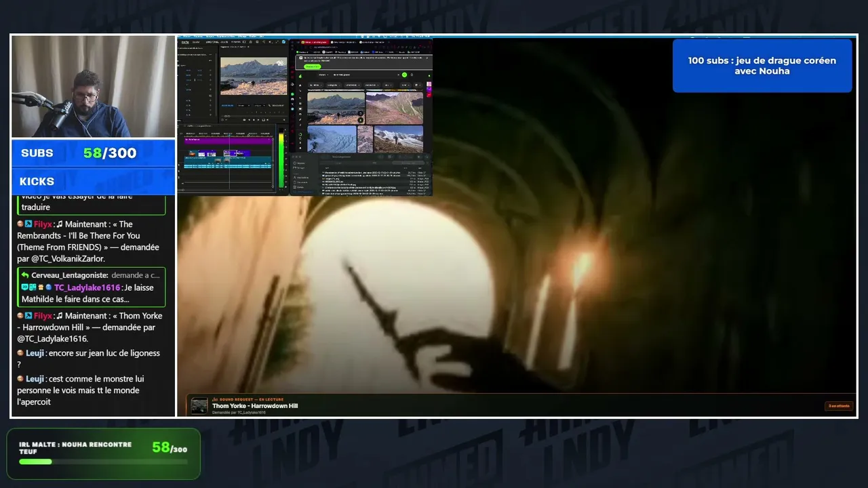868x488 pixels.
Task: Click the "3 en attente" badge
Action: [838, 406]
